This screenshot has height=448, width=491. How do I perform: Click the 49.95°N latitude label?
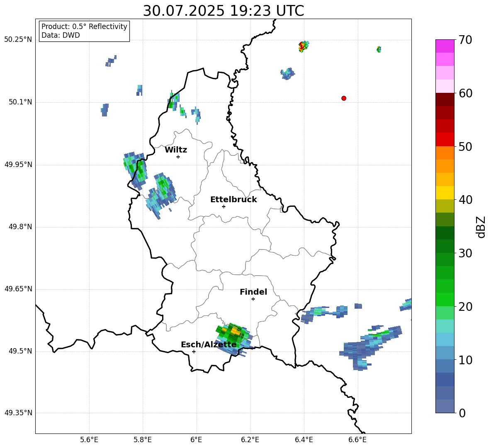tap(18, 165)
